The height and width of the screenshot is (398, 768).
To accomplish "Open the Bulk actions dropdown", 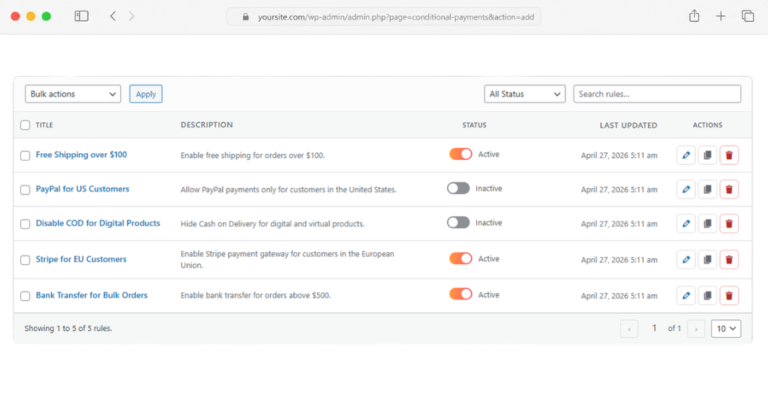I will point(73,94).
